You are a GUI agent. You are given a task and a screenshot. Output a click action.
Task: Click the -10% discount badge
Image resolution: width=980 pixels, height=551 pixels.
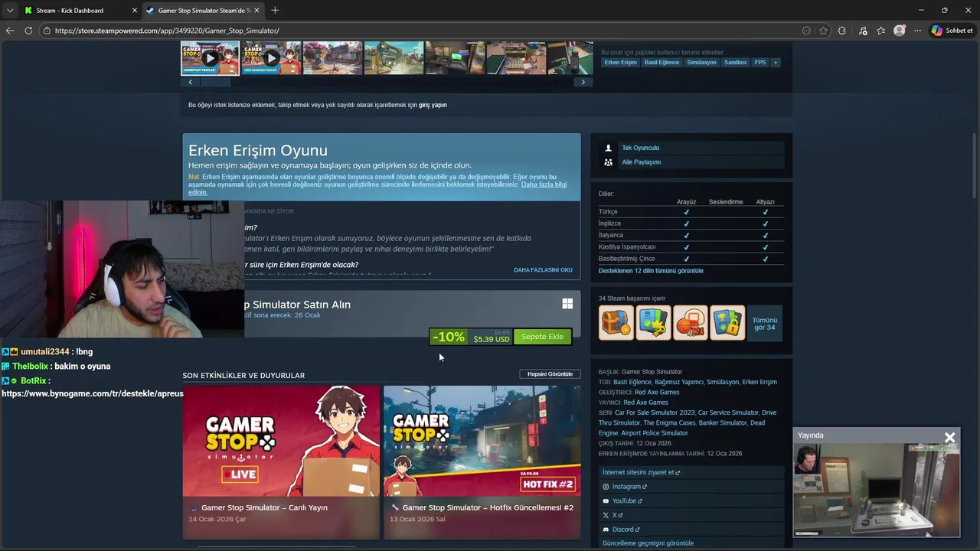[x=449, y=337]
